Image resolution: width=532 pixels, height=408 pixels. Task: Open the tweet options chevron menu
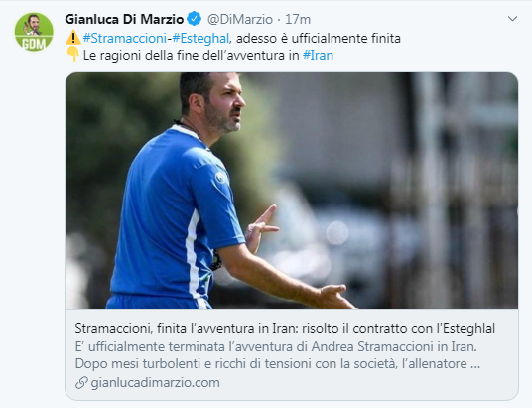click(x=512, y=18)
